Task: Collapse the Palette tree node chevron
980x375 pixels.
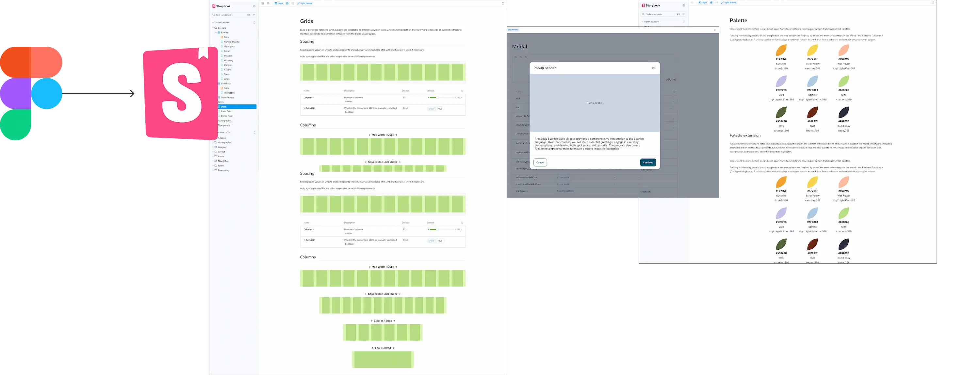Action: [x=216, y=33]
